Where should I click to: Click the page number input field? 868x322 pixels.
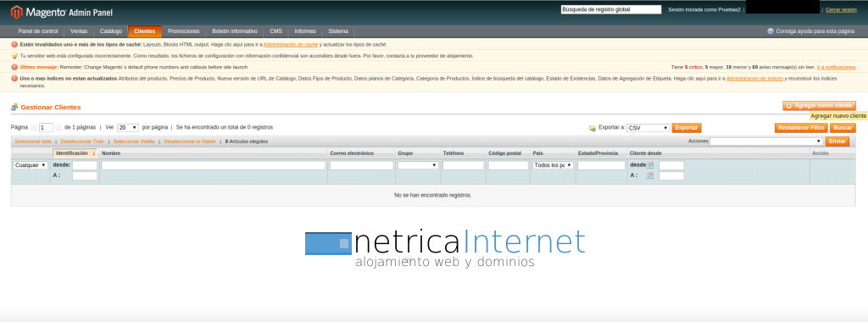[46, 127]
